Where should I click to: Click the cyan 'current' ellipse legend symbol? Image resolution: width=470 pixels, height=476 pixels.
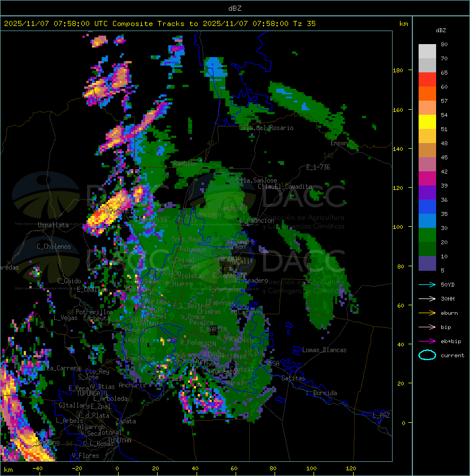[427, 355]
